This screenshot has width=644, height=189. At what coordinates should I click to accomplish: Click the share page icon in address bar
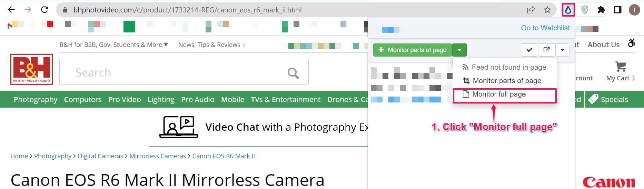(x=531, y=10)
